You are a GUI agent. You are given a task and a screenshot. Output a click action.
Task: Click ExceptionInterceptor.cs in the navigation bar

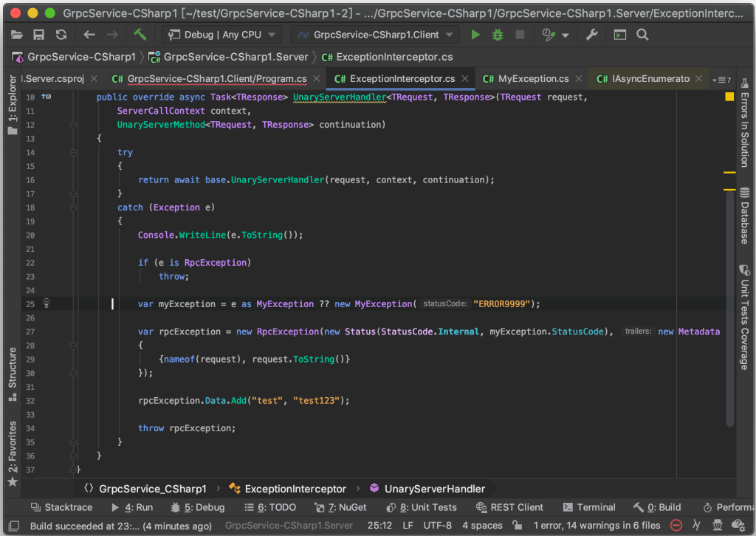coord(387,57)
